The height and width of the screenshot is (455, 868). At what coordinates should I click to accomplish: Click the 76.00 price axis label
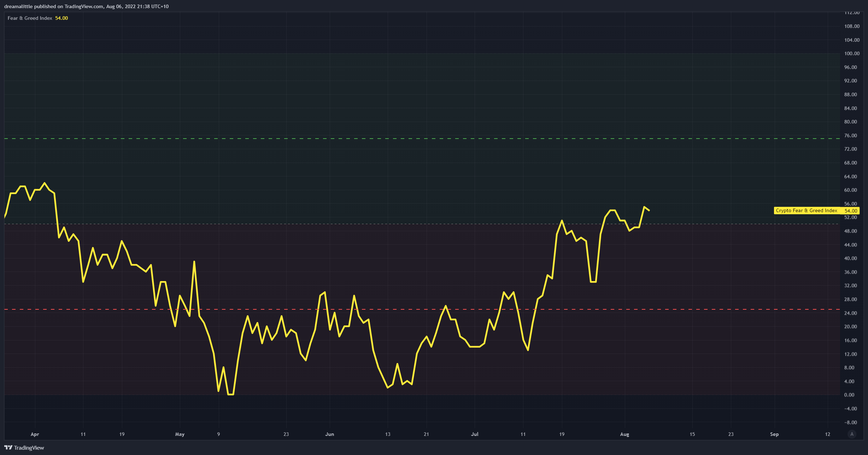851,135
